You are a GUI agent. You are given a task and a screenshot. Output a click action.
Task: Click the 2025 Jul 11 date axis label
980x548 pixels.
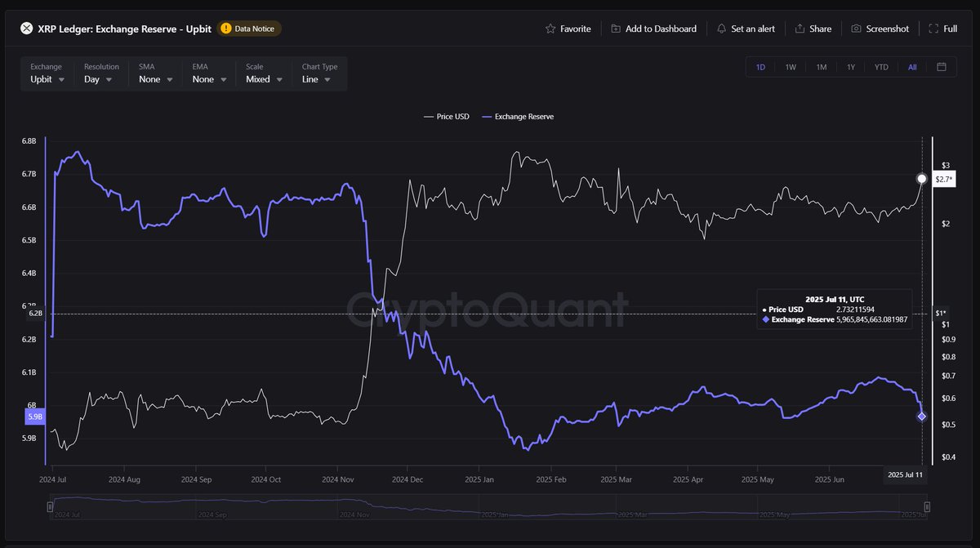(906, 474)
